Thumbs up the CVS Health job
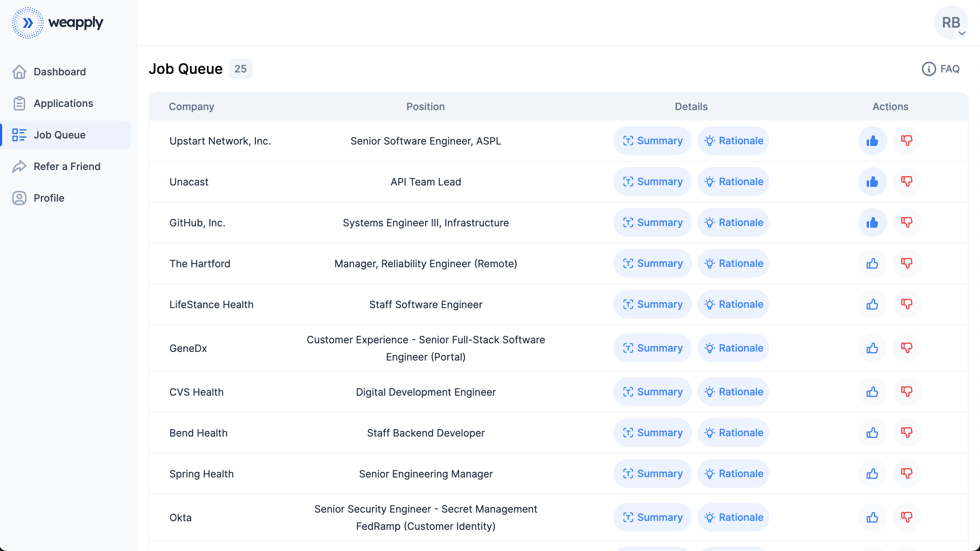 872,392
